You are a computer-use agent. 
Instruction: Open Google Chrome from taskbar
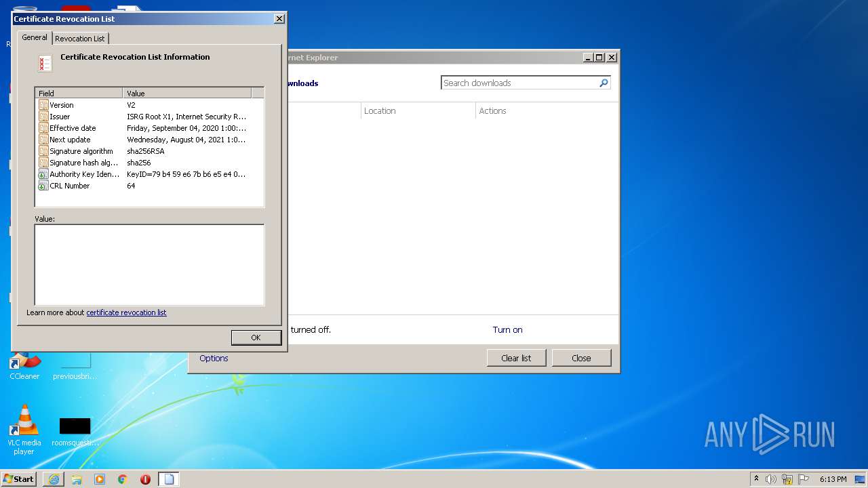(x=123, y=479)
